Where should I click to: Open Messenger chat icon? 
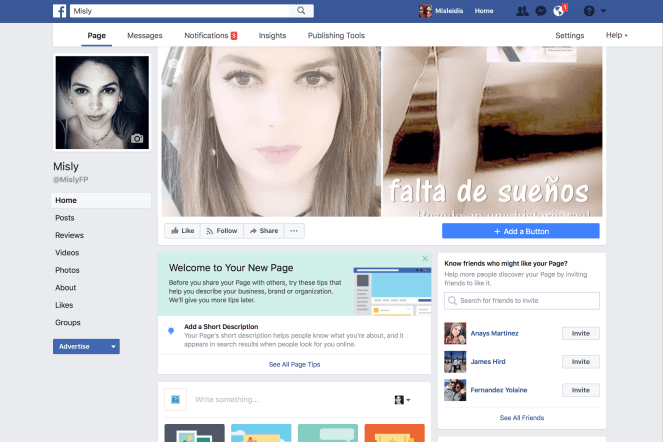tap(540, 11)
